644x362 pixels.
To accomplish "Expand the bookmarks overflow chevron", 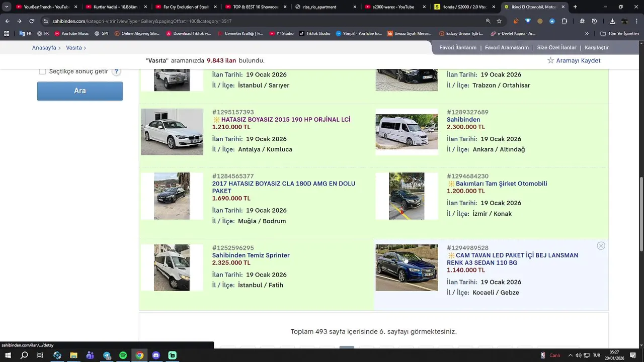I will pyautogui.click(x=587, y=34).
